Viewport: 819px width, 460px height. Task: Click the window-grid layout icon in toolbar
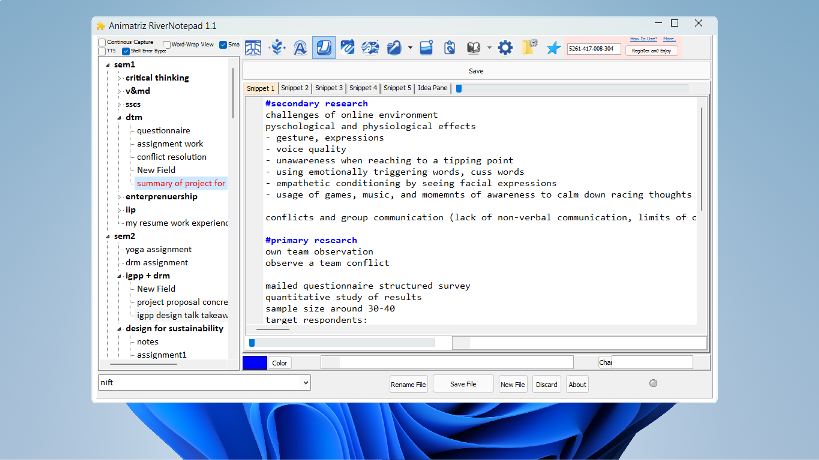(253, 48)
